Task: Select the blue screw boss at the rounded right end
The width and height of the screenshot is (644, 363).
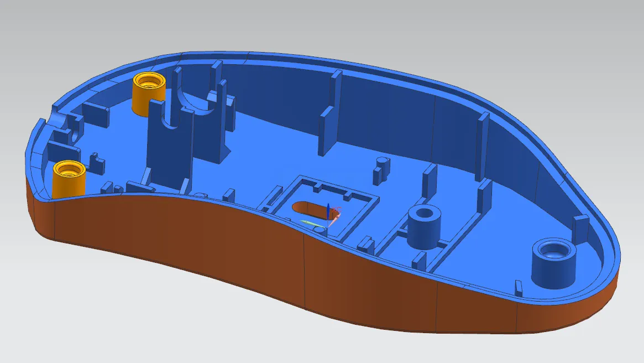Action: click(x=554, y=263)
